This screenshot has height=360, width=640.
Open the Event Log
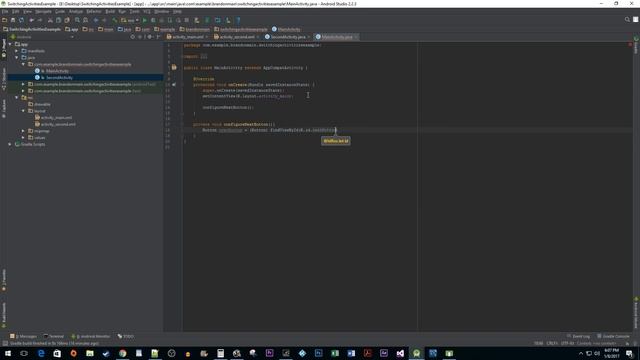578,336
